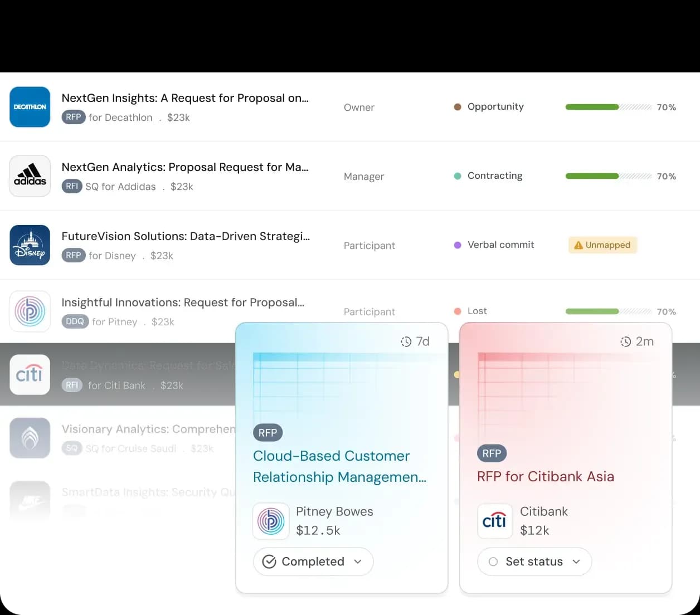700x615 pixels.
Task: Click the Pitney logo in list row
Action: pyautogui.click(x=30, y=311)
